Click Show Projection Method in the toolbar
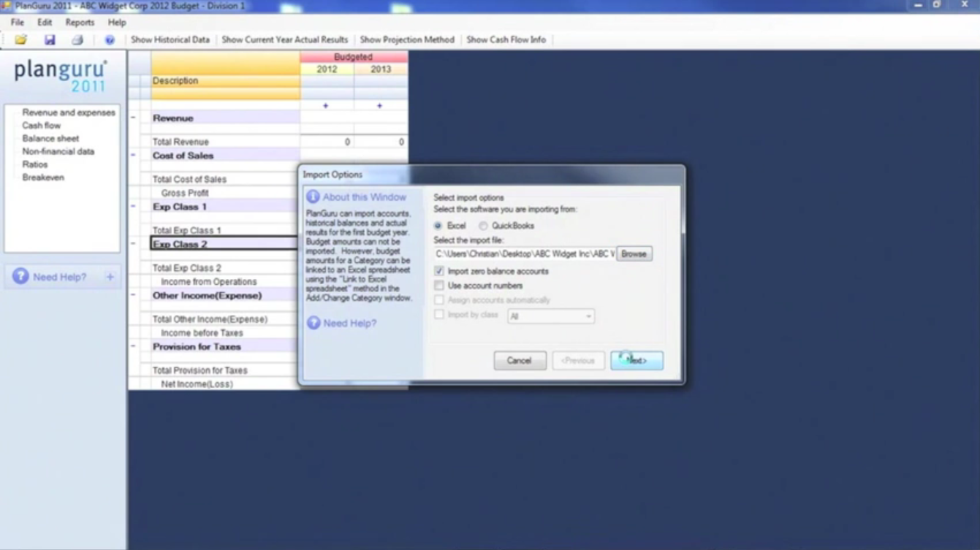The height and width of the screenshot is (550, 980). pyautogui.click(x=407, y=40)
